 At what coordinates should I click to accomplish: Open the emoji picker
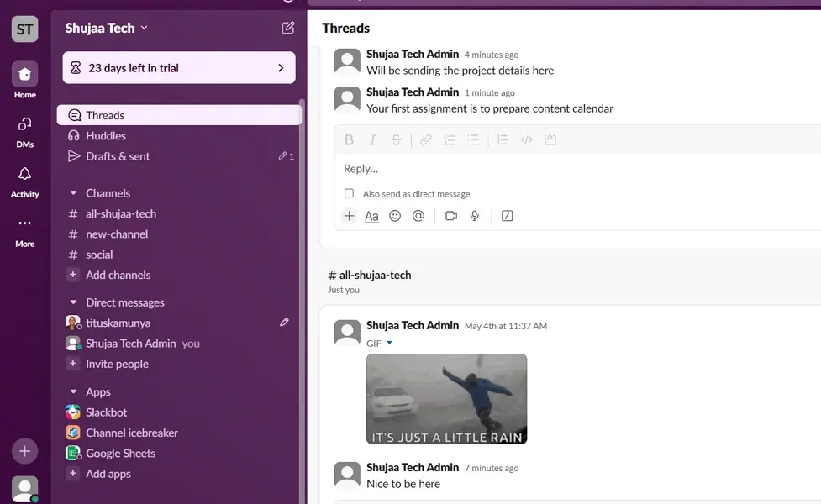(395, 216)
